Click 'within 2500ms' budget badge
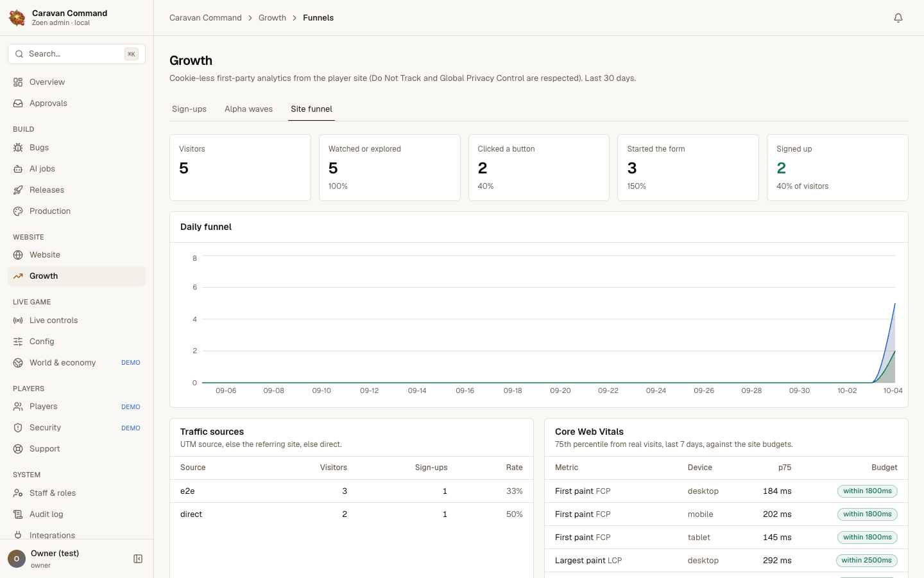924x578 pixels. 867,561
